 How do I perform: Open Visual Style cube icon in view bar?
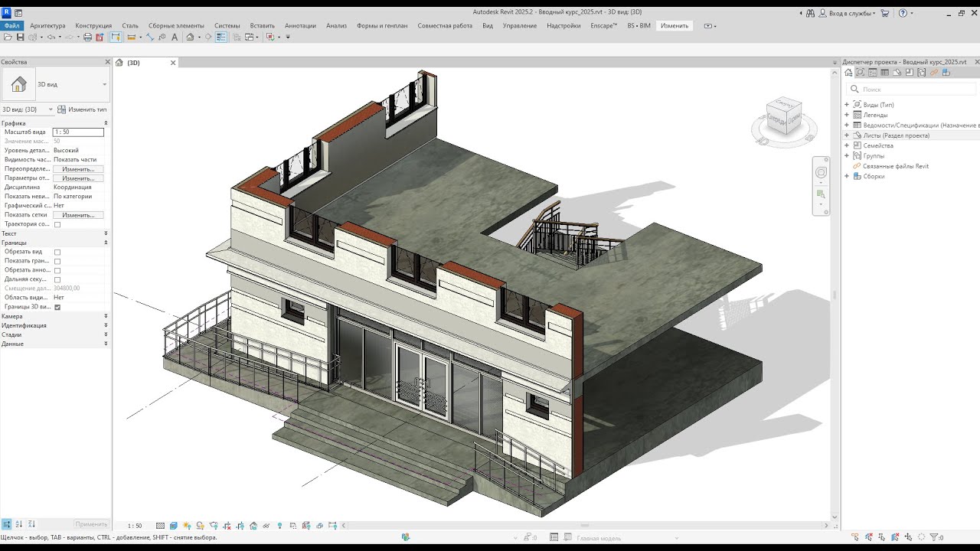174,526
